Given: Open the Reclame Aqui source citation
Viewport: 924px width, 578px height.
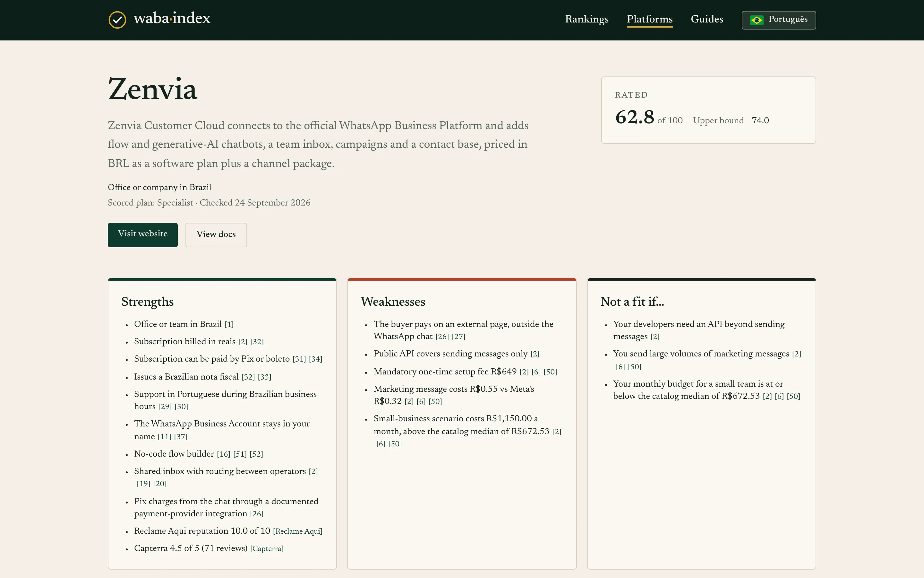Looking at the screenshot, I should pos(297,531).
